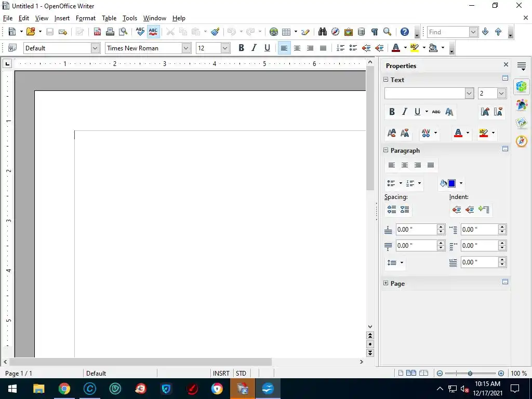
Task: Click sidebar Strikethrough ABC icon
Action: point(436,112)
